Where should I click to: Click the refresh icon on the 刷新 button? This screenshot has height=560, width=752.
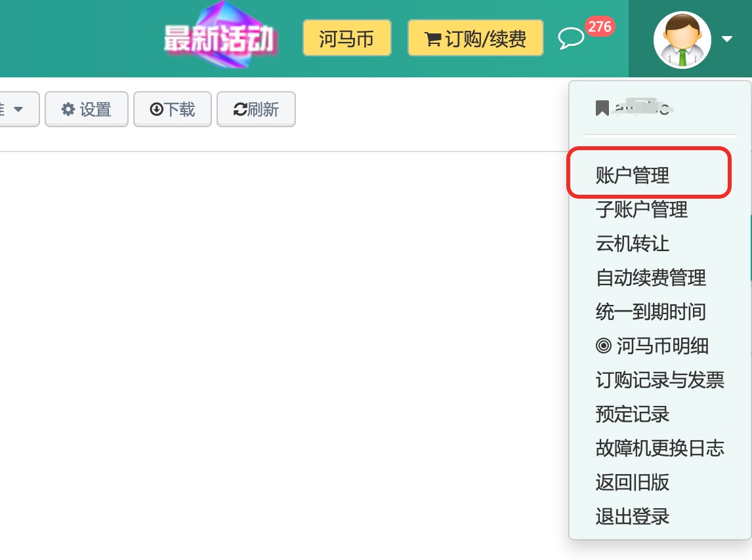(x=239, y=109)
